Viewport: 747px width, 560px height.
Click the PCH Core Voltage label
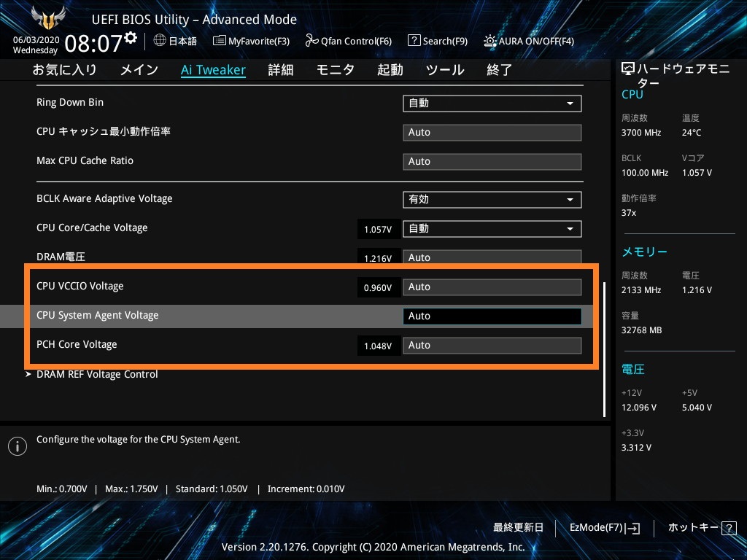click(77, 344)
